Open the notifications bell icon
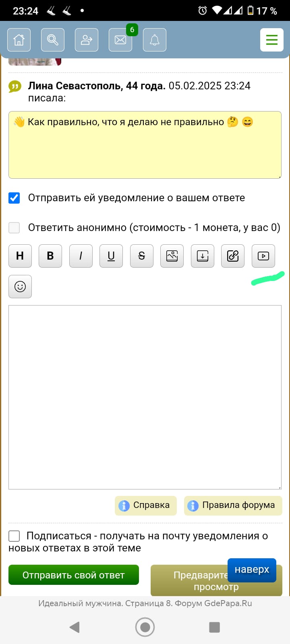 coord(155,40)
